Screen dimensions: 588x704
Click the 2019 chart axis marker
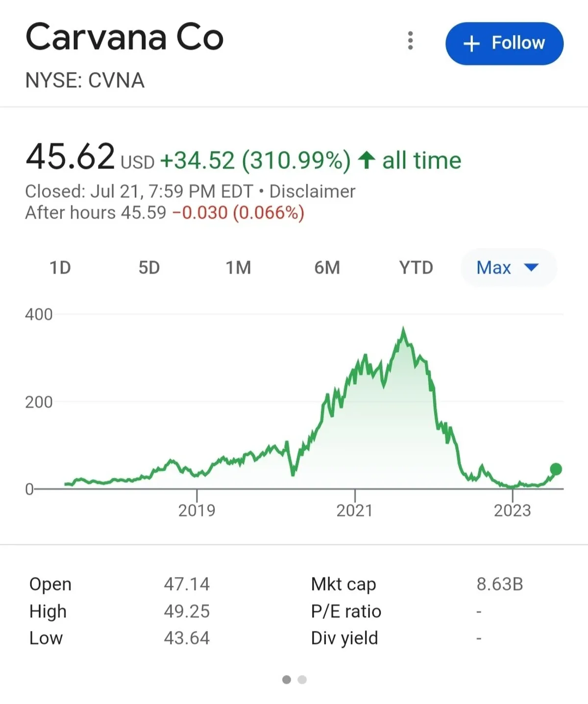(x=196, y=510)
